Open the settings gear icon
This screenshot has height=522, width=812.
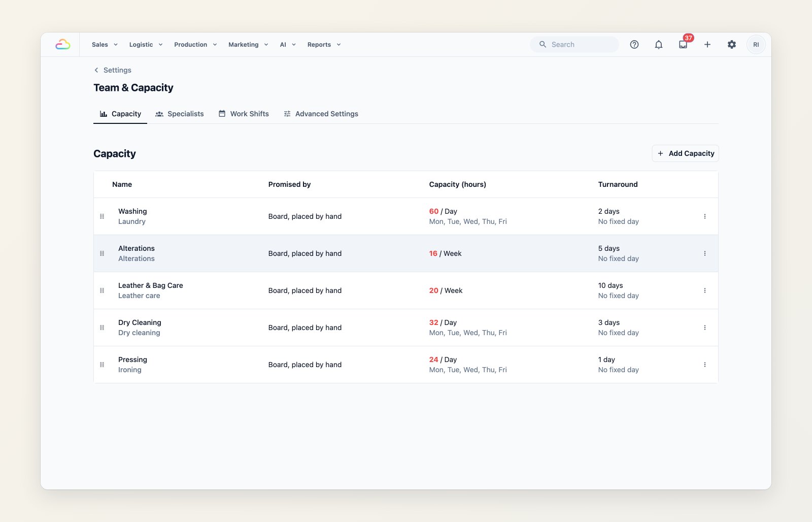coord(732,45)
